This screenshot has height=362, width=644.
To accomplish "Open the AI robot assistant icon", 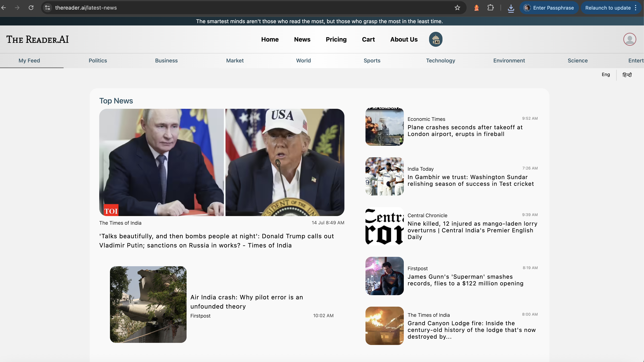I will pyautogui.click(x=436, y=39).
